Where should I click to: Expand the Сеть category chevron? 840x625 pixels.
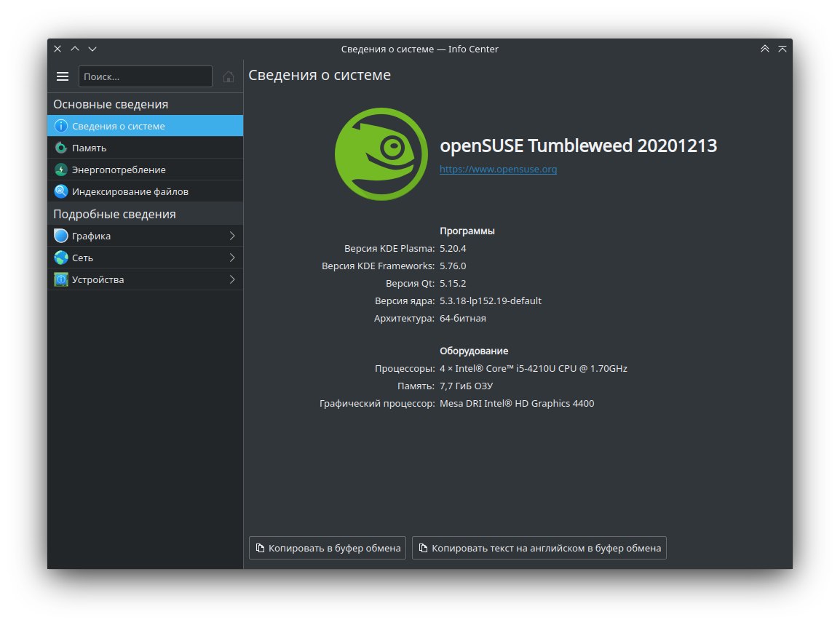coord(232,258)
